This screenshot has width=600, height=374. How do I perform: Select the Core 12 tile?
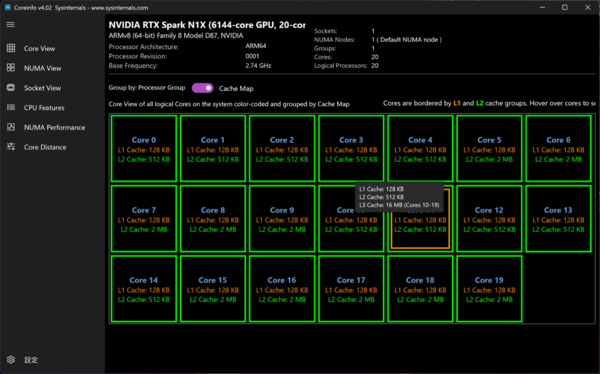[489, 219]
